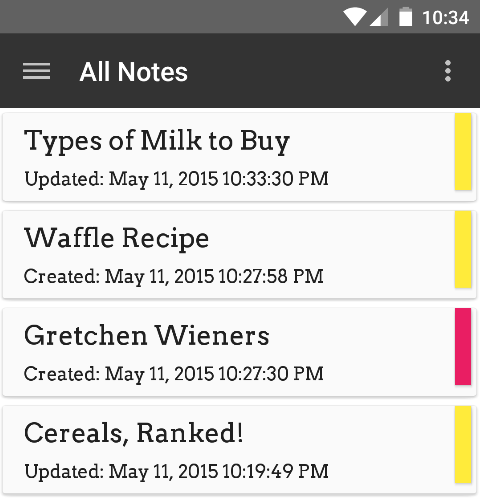Tap the battery status icon

[x=405, y=17]
